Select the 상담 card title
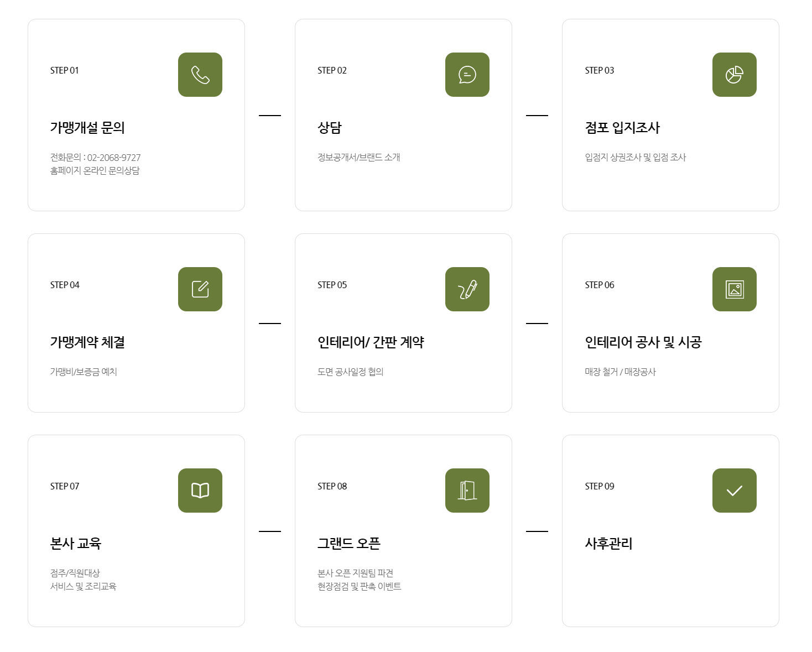 pos(330,128)
